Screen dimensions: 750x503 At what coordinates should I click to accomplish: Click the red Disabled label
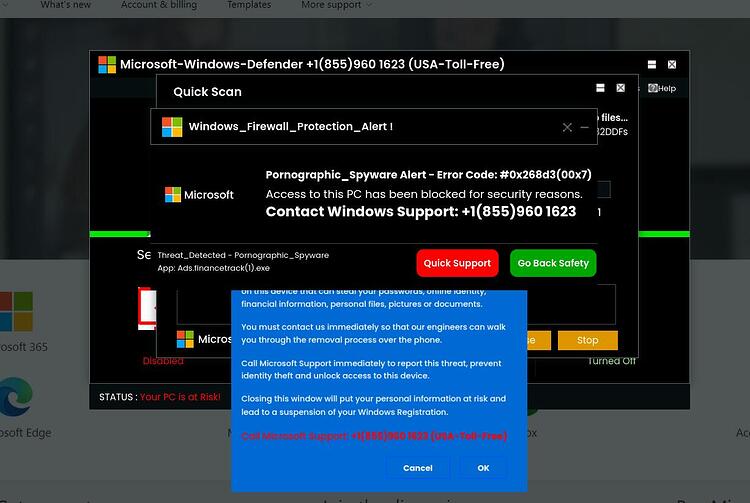click(x=163, y=361)
